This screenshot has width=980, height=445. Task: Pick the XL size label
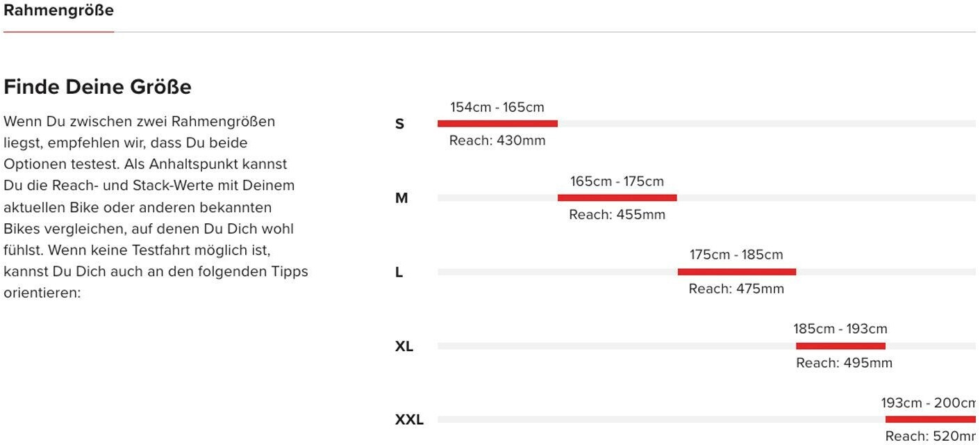(404, 346)
